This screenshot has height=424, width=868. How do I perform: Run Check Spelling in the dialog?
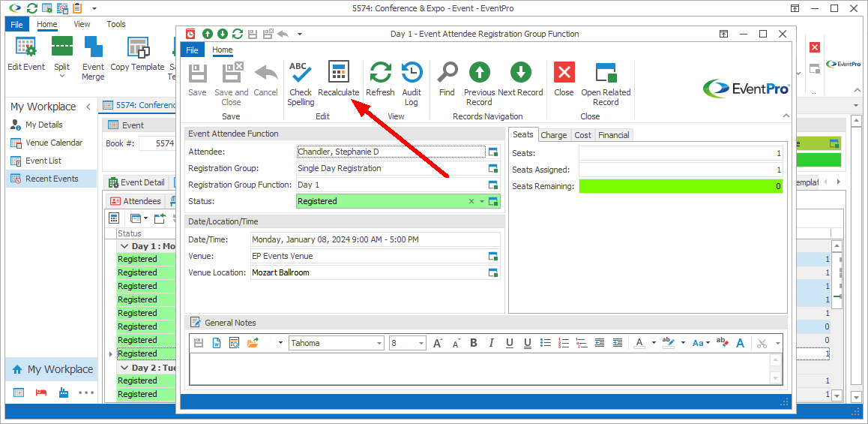click(301, 83)
